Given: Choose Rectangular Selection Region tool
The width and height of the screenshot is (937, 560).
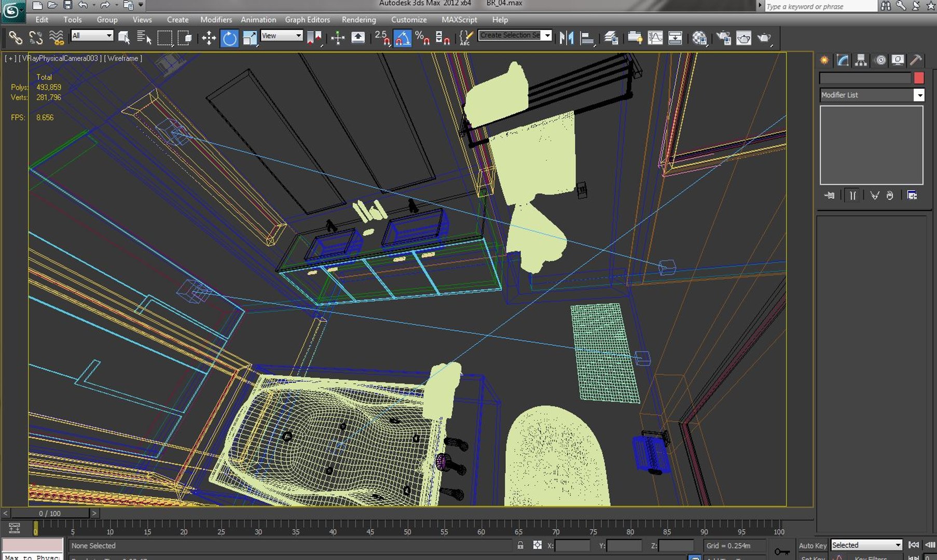Looking at the screenshot, I should point(164,38).
